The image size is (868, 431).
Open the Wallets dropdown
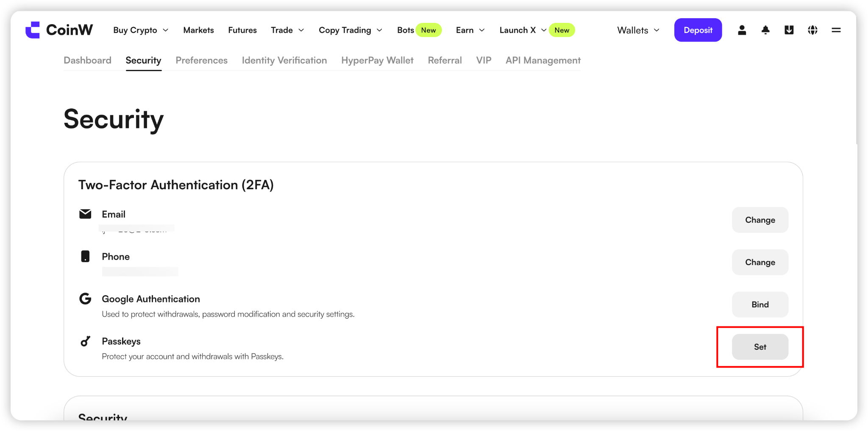638,30
